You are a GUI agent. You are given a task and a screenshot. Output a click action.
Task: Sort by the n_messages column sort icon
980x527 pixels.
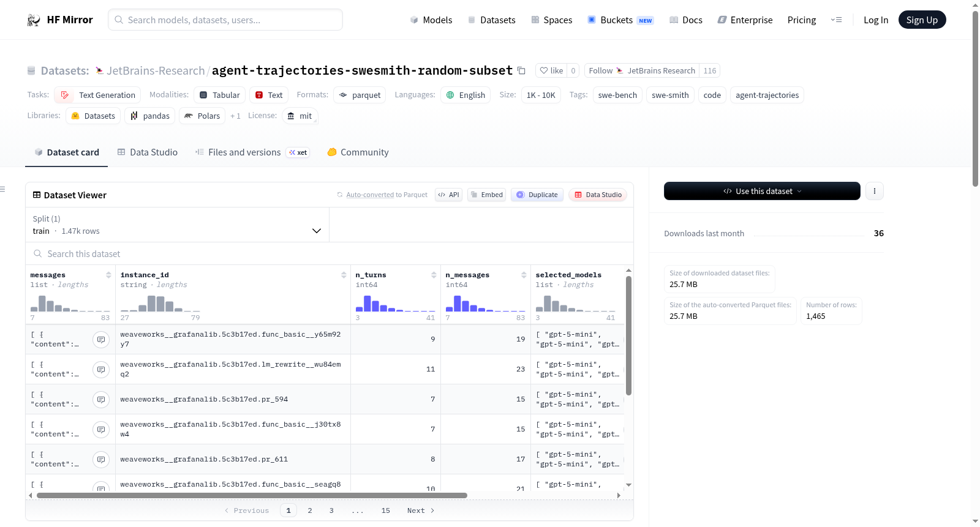(x=524, y=275)
